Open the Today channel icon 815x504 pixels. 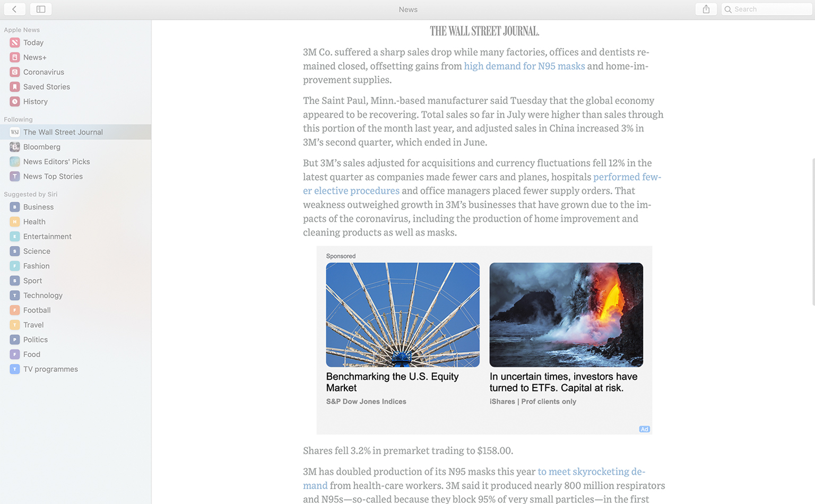(x=15, y=42)
